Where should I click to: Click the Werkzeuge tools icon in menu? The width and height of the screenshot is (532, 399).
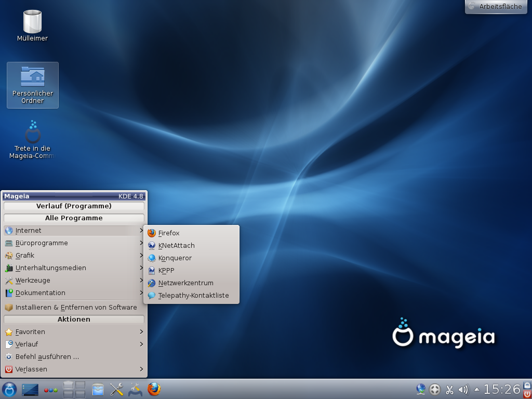tap(9, 281)
